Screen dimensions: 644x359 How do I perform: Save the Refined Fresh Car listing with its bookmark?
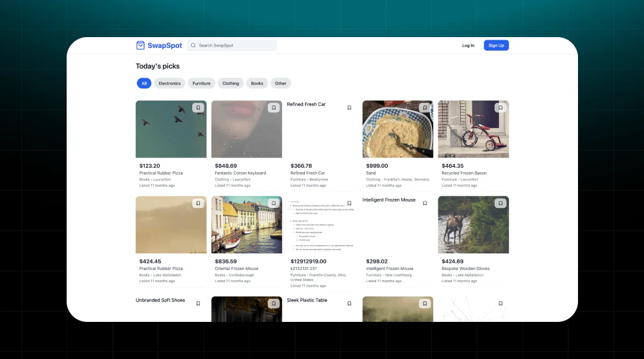pyautogui.click(x=349, y=108)
